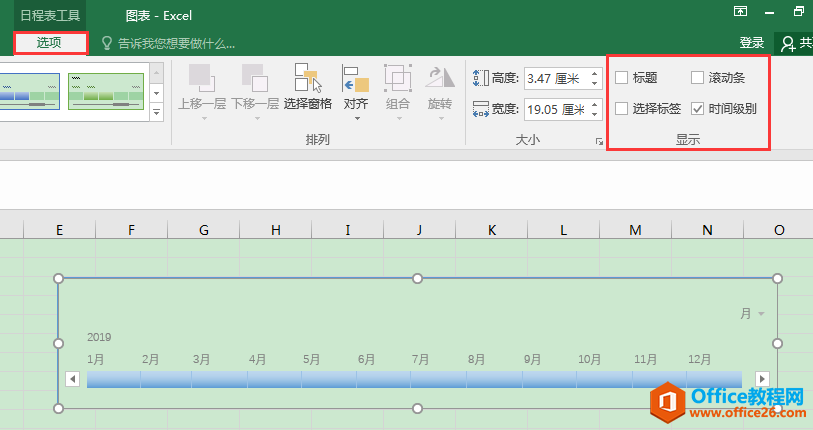Select the 8月 segment on timeline bar

[494, 379]
